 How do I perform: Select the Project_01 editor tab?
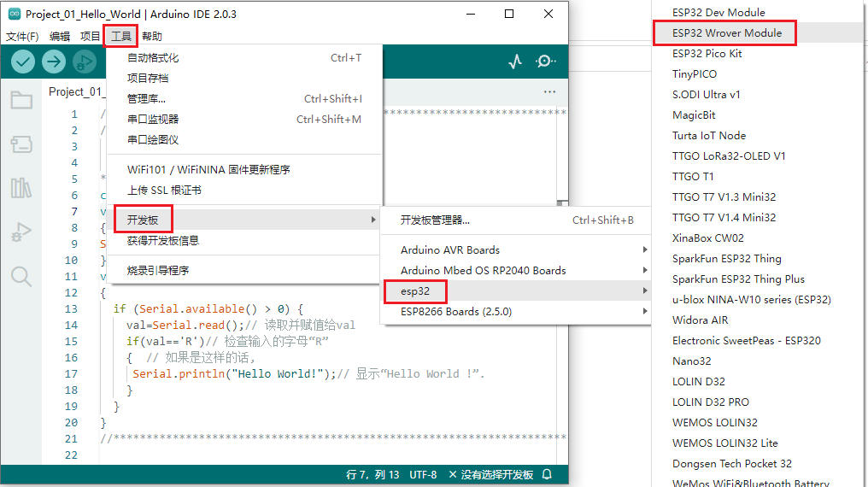tap(75, 92)
